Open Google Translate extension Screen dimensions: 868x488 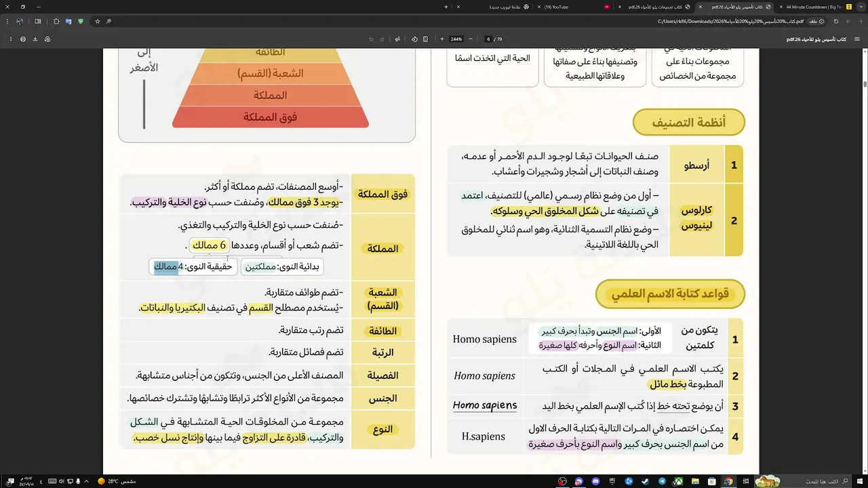point(68,21)
